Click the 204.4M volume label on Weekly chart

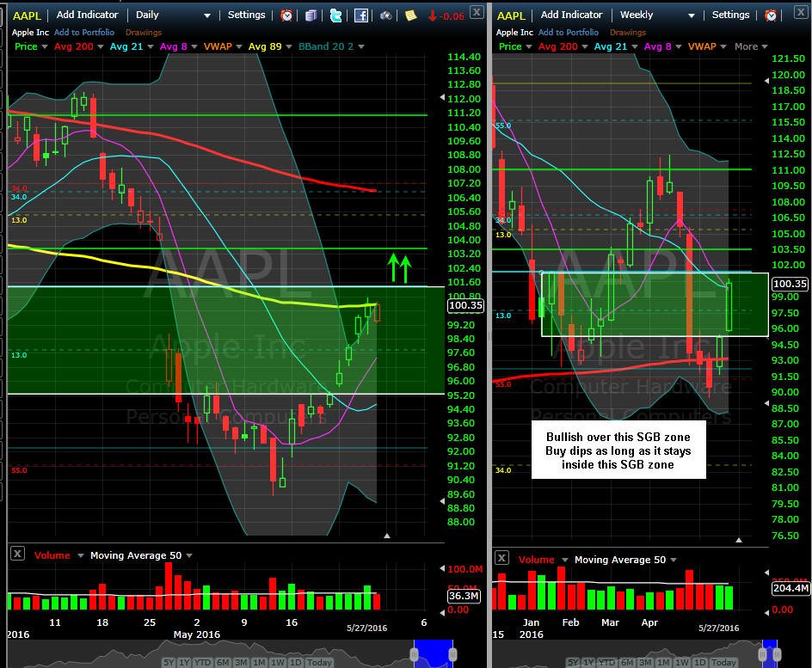[x=790, y=588]
